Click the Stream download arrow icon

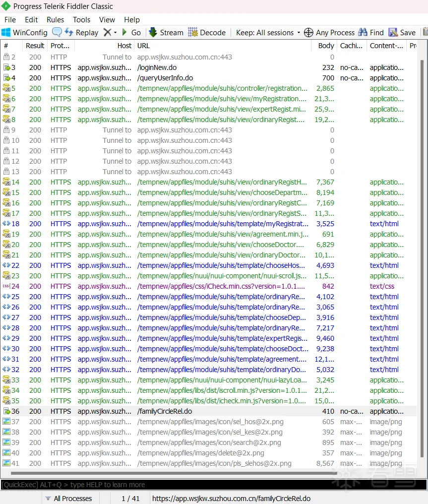(x=153, y=32)
